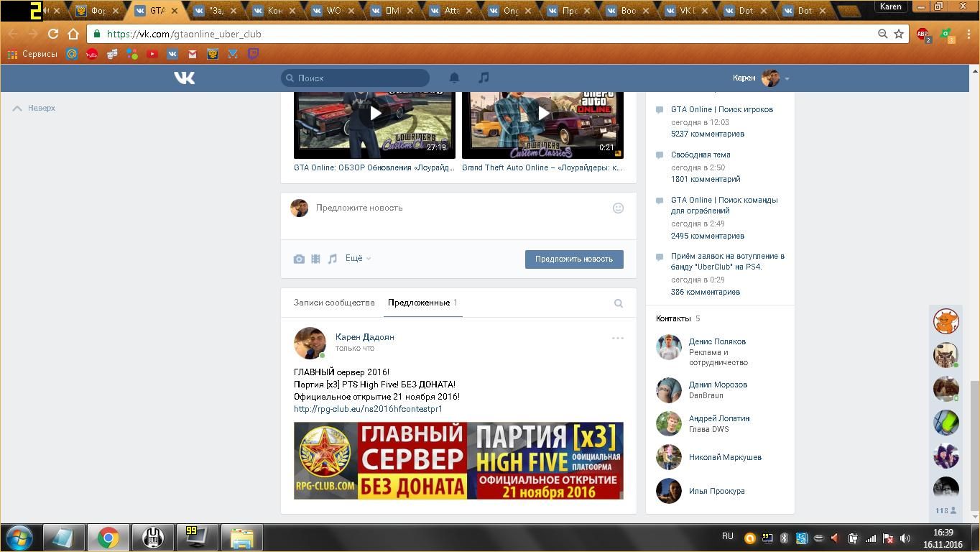Viewport: 980px width, 552px height.
Task: Switch to the Записи сообщества tab
Action: [x=334, y=303]
